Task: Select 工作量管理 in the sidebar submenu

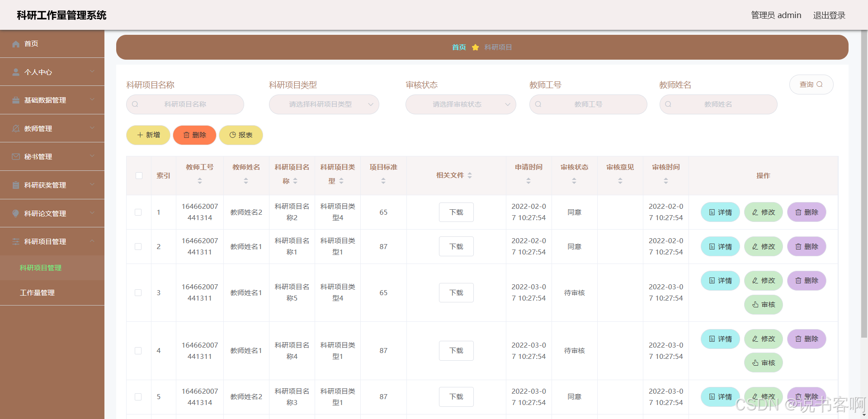Action: (37, 293)
